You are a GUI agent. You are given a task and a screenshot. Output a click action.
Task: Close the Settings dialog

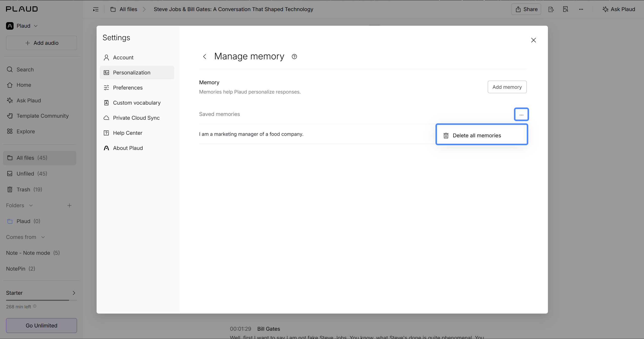[533, 40]
